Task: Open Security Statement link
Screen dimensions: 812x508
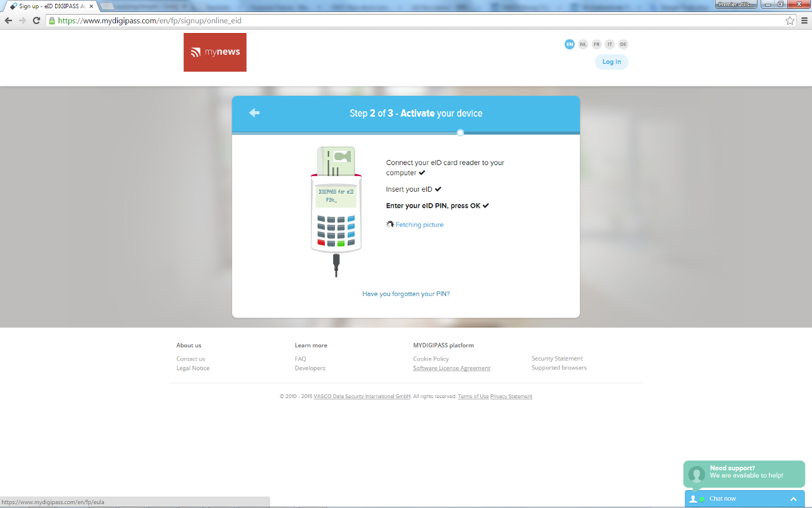Action: tap(557, 359)
